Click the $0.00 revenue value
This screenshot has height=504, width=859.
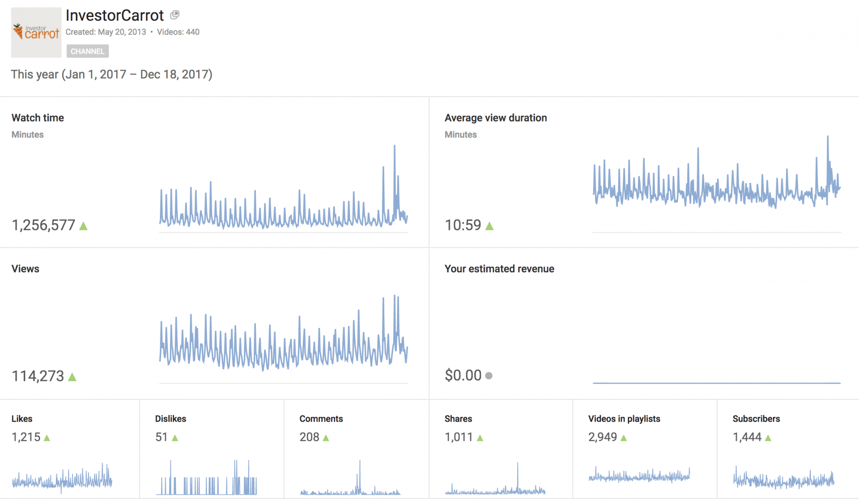[463, 375]
